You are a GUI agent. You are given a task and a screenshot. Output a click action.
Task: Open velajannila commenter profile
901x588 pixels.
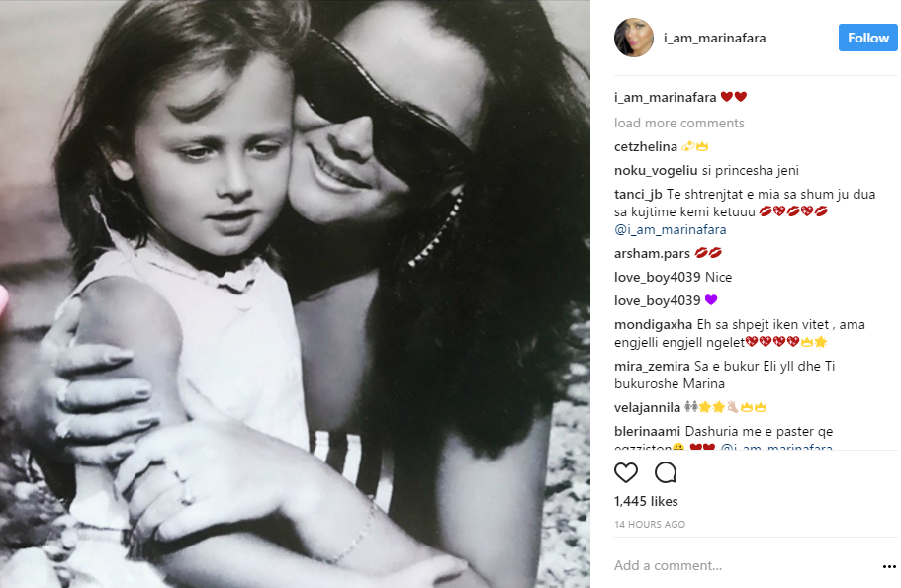(x=647, y=408)
